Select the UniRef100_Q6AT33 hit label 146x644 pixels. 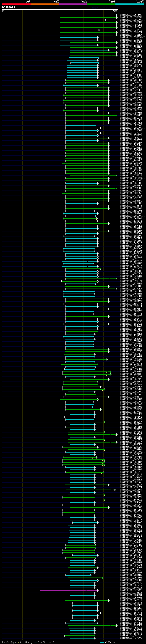click(x=131, y=374)
